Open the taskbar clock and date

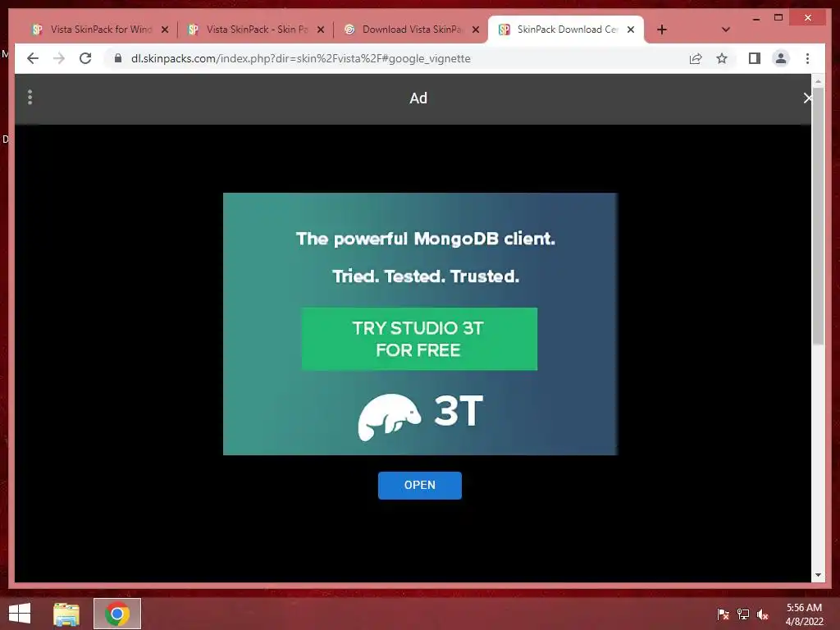click(x=804, y=614)
